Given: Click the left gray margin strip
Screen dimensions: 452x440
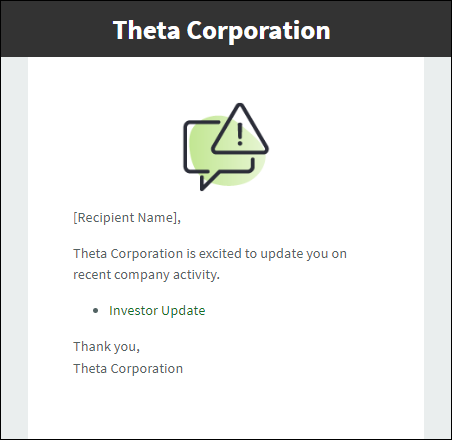Looking at the screenshot, I should [14, 247].
